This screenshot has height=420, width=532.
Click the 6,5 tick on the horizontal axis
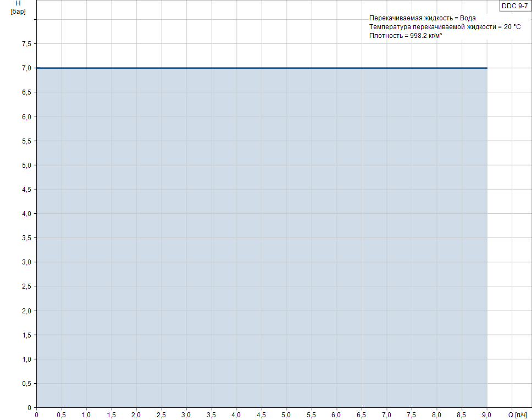tap(362, 415)
